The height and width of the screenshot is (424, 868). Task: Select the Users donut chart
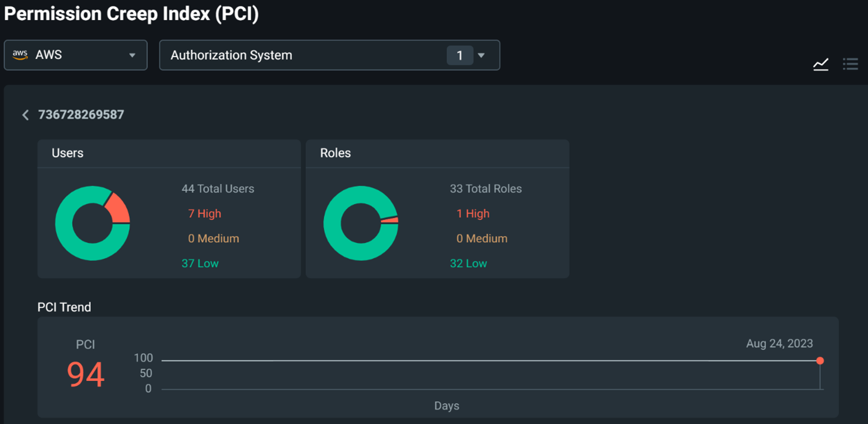point(92,223)
